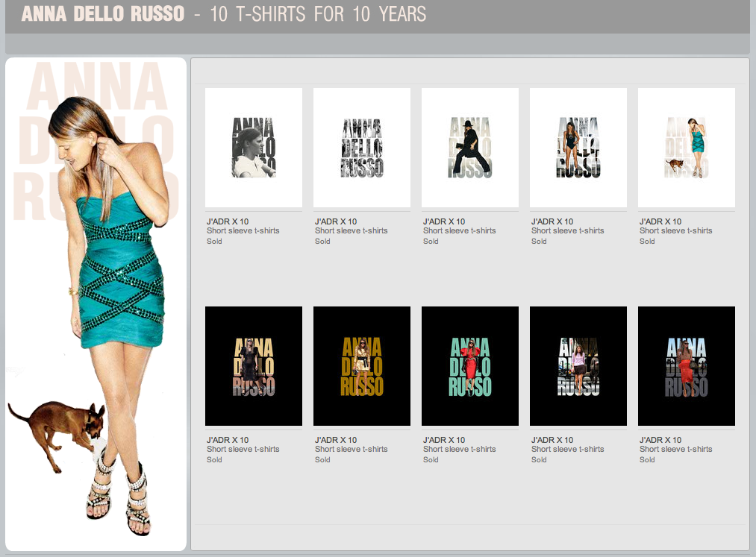Image resolution: width=756 pixels, height=557 pixels.
Task: Click the 'Sold' label under the mint-lettered red dress t-shirt
Action: (431, 459)
